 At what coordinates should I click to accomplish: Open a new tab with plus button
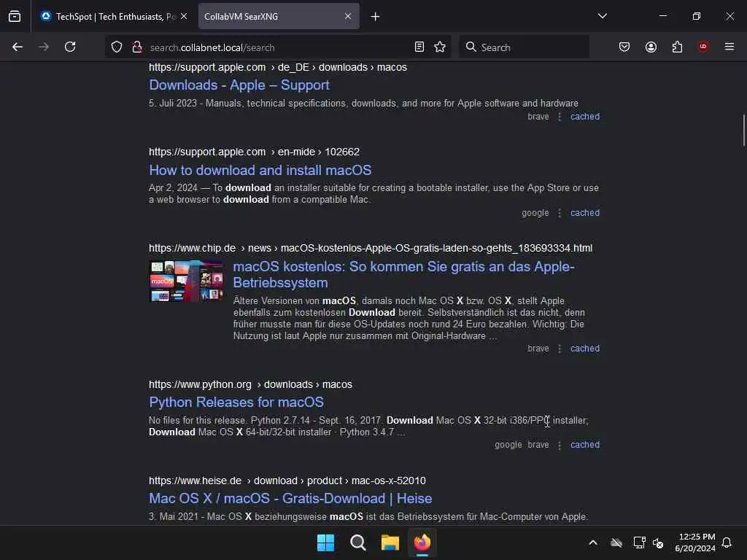coord(376,17)
